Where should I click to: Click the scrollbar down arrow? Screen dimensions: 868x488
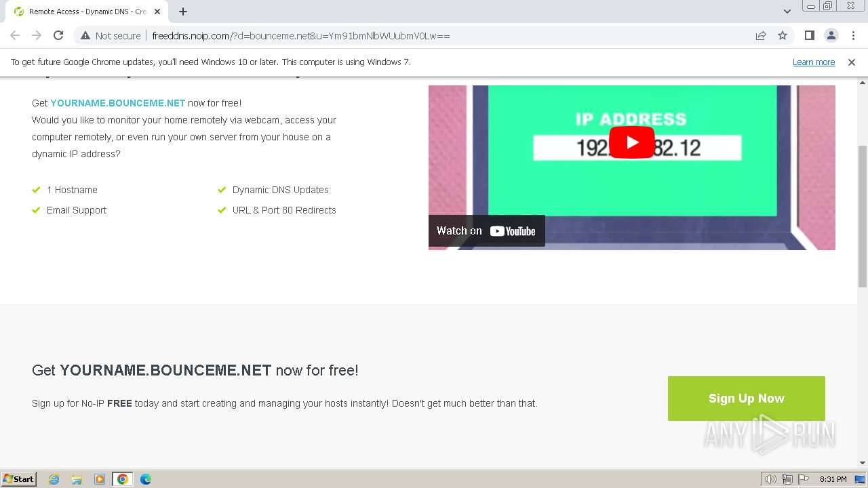point(863,463)
